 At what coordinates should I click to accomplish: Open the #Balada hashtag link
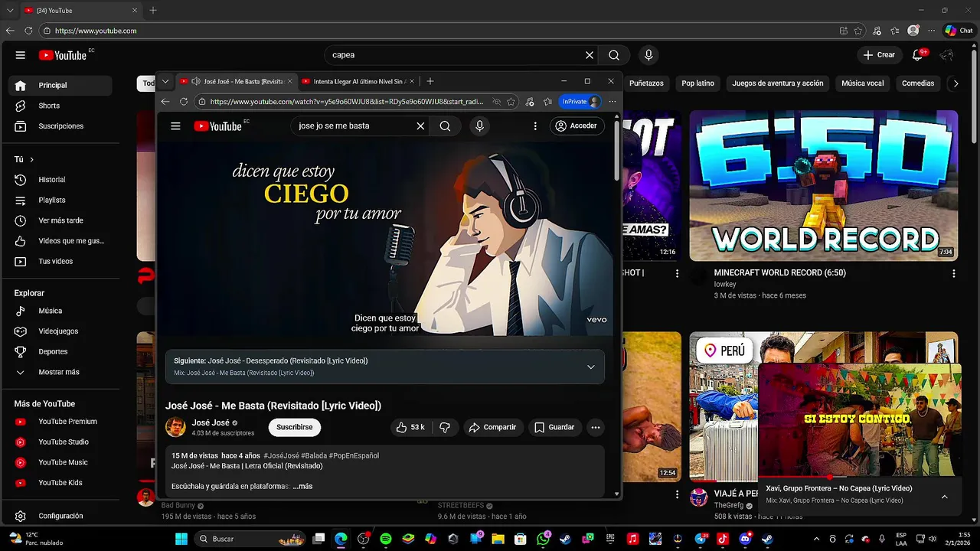(x=312, y=455)
